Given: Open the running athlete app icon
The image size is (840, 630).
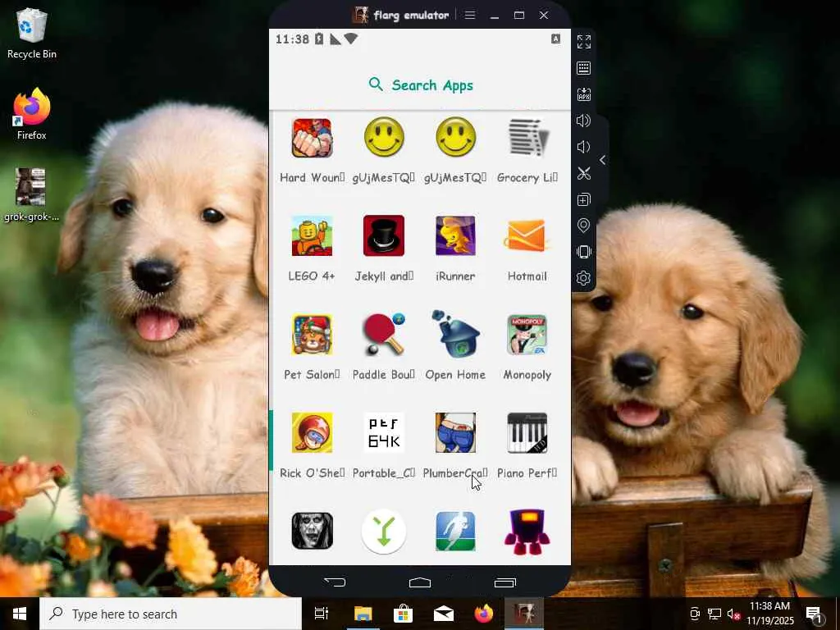Looking at the screenshot, I should click(455, 531).
